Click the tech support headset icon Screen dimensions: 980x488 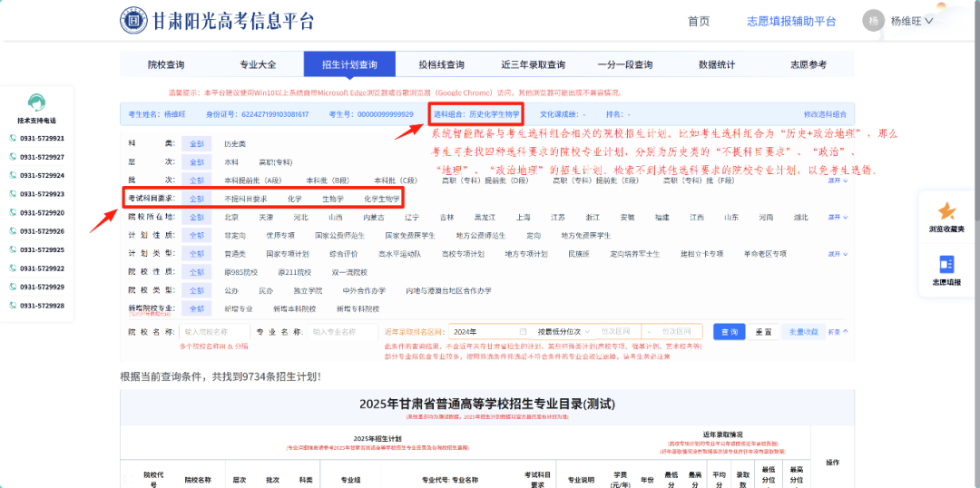click(x=36, y=102)
